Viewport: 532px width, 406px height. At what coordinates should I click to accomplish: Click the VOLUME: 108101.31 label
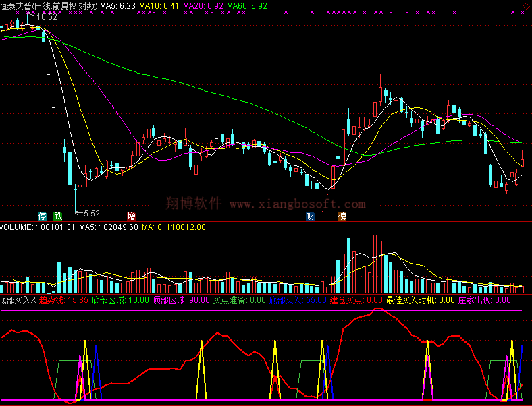[x=37, y=227]
